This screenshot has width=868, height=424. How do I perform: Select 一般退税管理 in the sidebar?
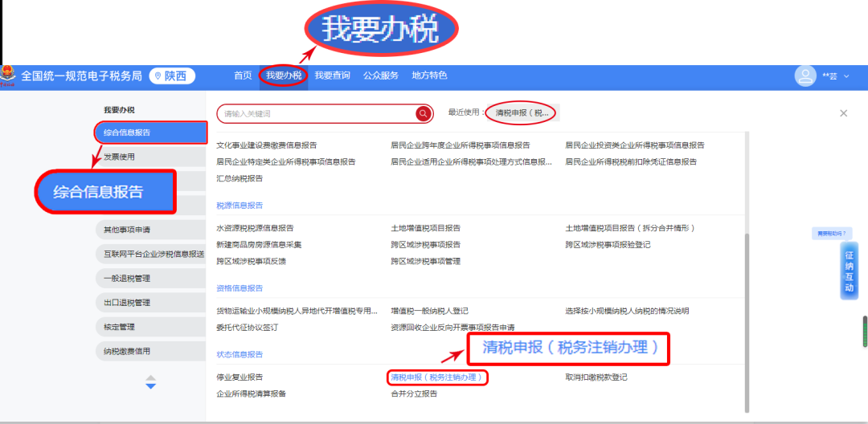tap(150, 278)
